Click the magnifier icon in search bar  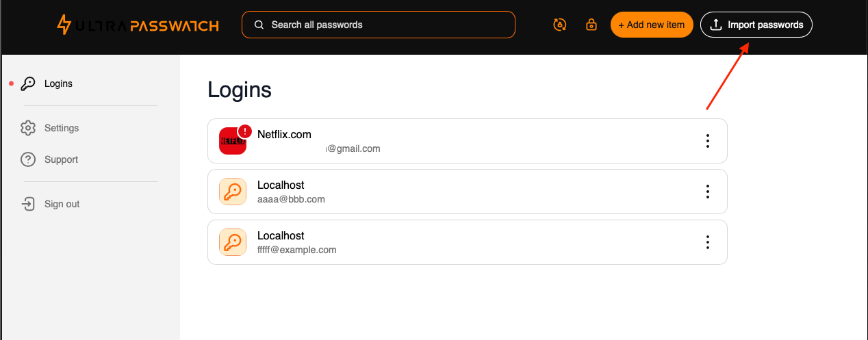[x=259, y=25]
